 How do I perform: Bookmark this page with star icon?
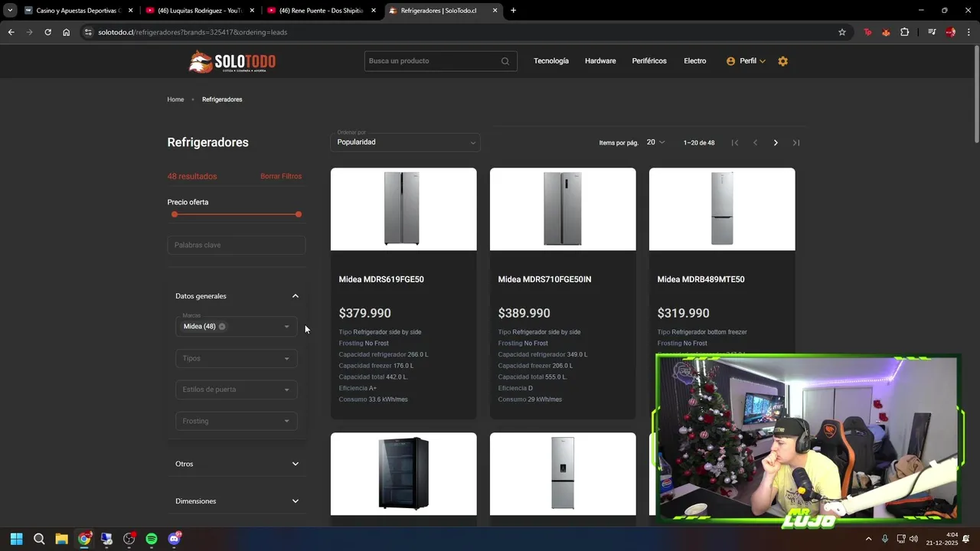tap(842, 32)
